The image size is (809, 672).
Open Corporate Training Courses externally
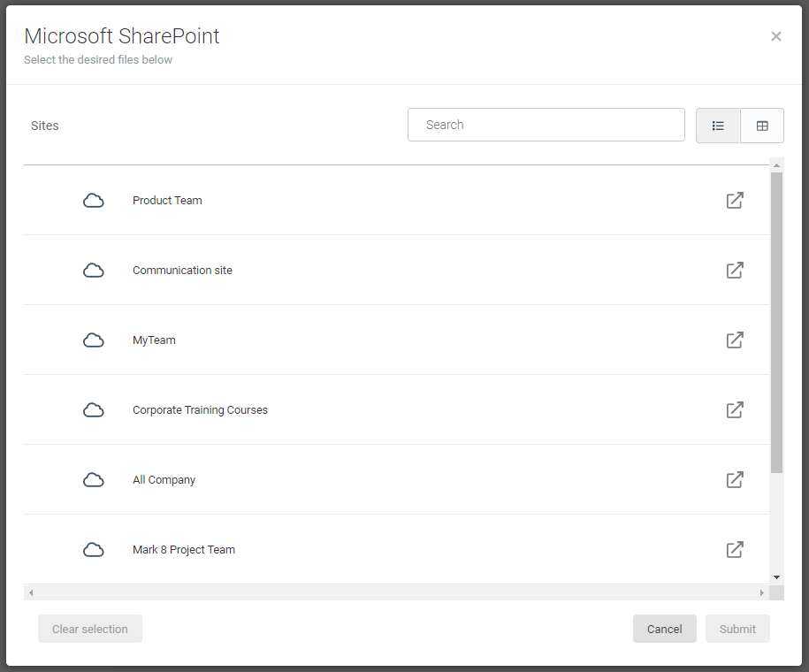734,409
